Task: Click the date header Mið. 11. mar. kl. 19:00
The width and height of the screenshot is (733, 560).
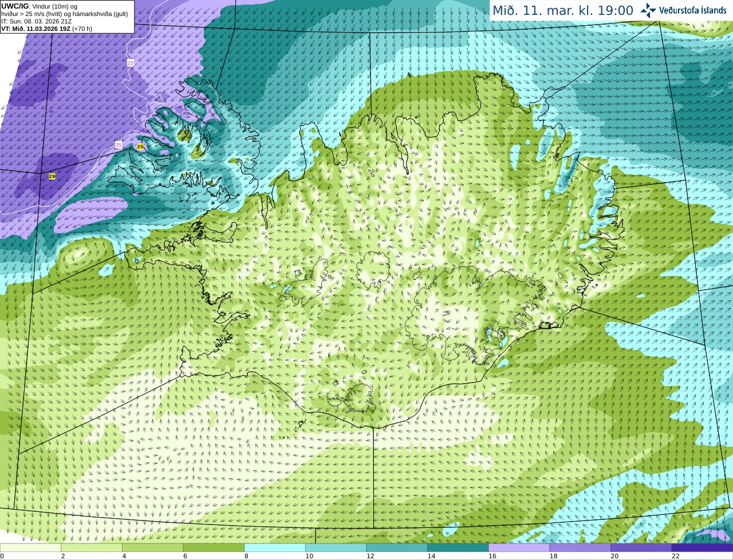Action: (x=563, y=10)
